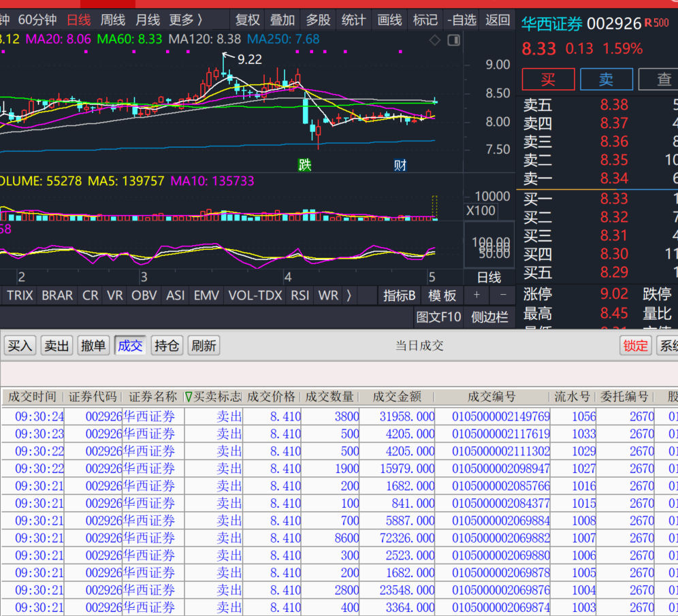
Task: Click the 返回 back button
Action: 497,20
